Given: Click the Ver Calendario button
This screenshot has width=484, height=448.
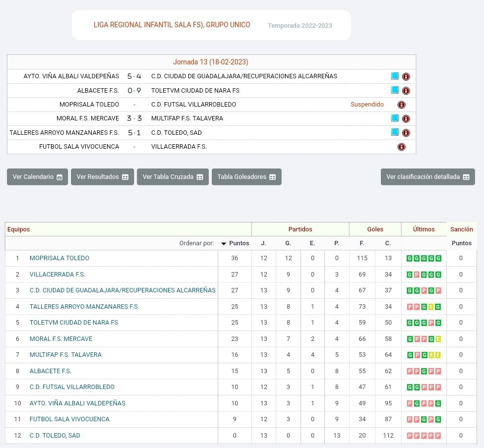Looking at the screenshot, I should coord(37,177).
